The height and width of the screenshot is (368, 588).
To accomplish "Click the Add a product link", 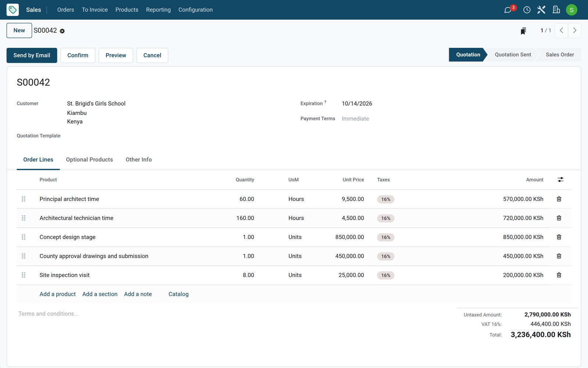I will (x=58, y=294).
